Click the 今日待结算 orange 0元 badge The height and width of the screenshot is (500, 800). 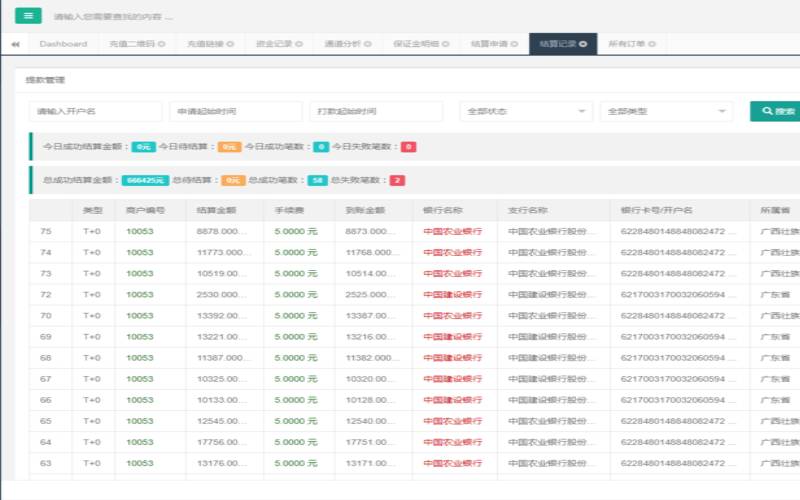[x=229, y=147]
